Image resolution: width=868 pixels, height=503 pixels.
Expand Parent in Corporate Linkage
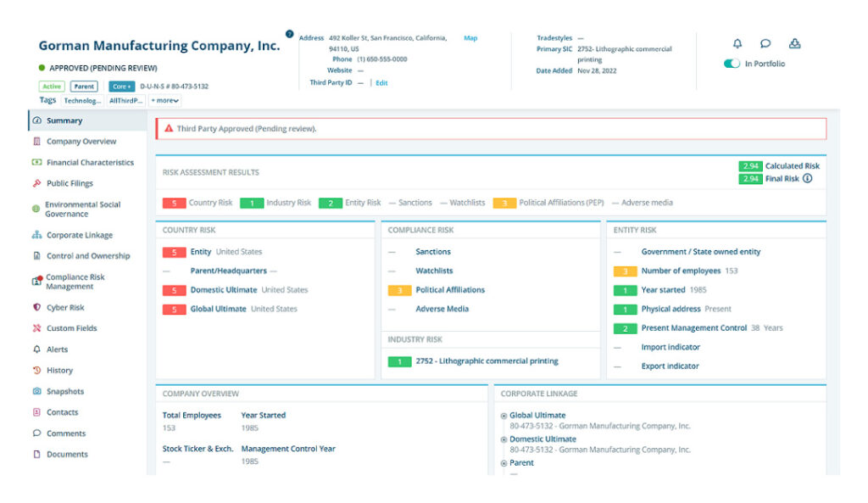click(x=504, y=463)
